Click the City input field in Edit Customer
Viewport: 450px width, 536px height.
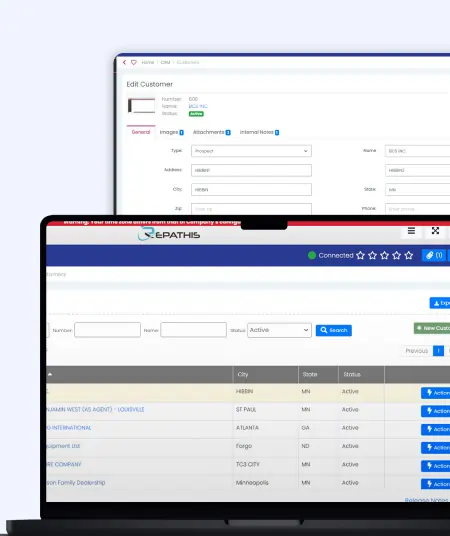tap(251, 189)
